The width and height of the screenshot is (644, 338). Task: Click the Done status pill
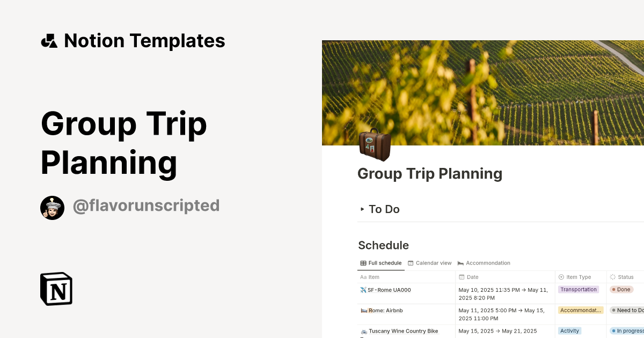[621, 289]
